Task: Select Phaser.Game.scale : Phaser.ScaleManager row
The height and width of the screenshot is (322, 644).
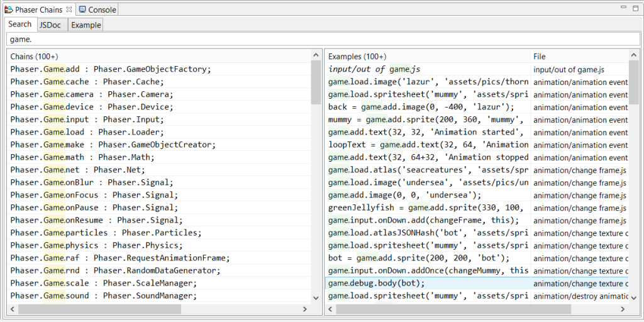Action: (x=159, y=284)
